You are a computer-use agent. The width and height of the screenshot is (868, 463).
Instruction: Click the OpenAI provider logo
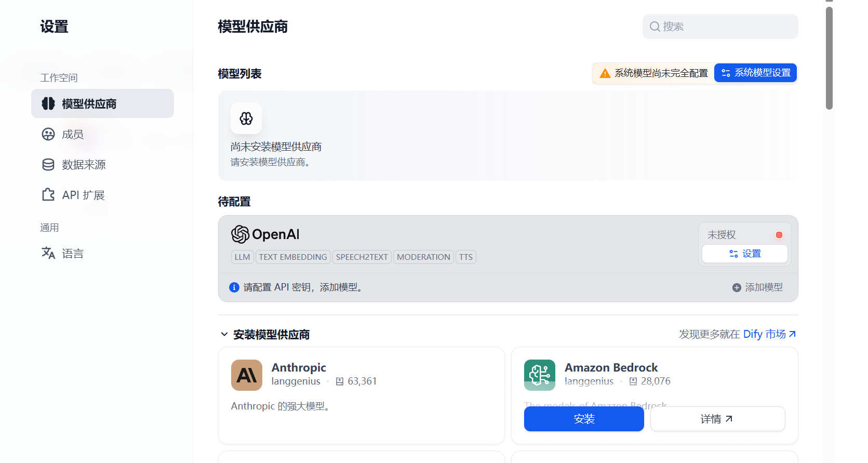240,234
